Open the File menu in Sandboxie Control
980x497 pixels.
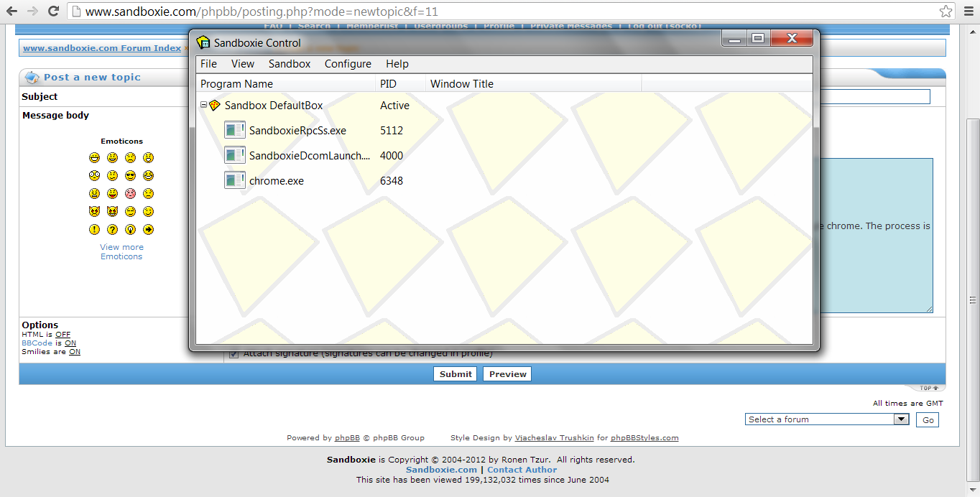[x=208, y=64]
